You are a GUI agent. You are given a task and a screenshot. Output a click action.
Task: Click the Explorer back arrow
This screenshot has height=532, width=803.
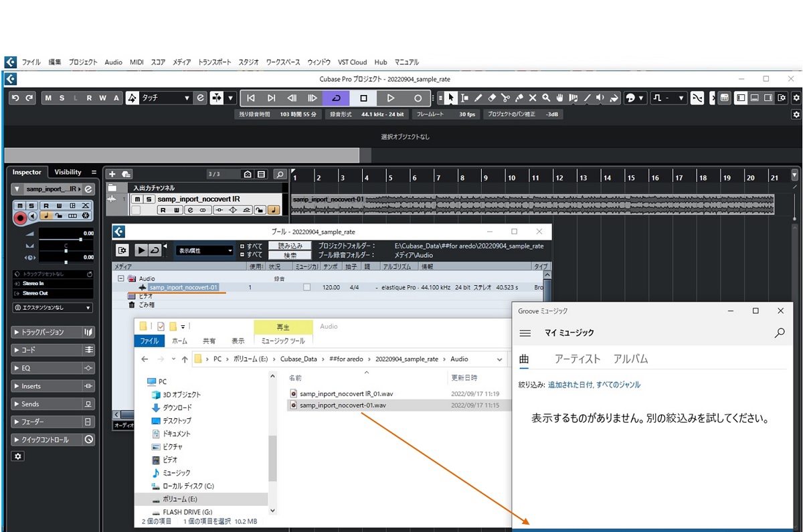(x=145, y=359)
